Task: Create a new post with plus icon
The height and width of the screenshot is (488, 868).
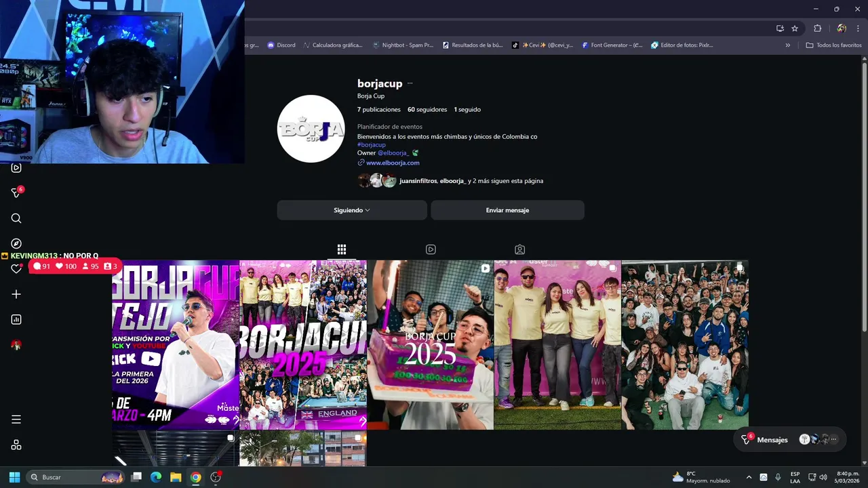Action: [16, 294]
